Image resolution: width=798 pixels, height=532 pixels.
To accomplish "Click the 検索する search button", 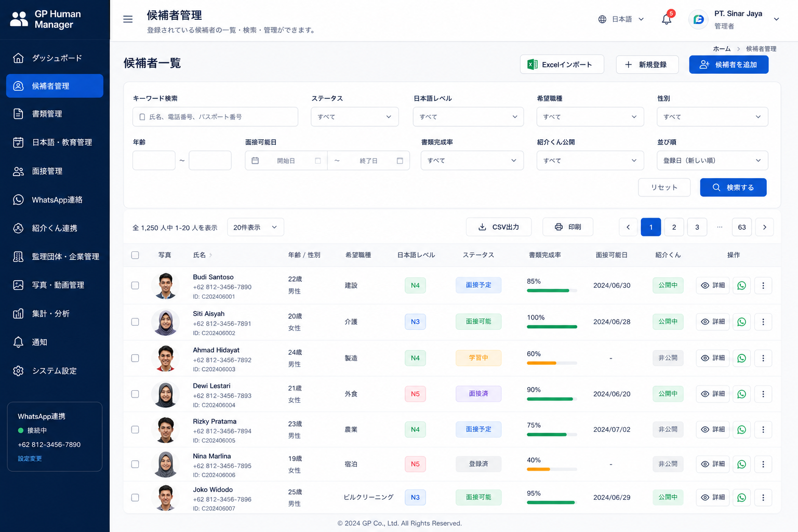I will [733, 188].
